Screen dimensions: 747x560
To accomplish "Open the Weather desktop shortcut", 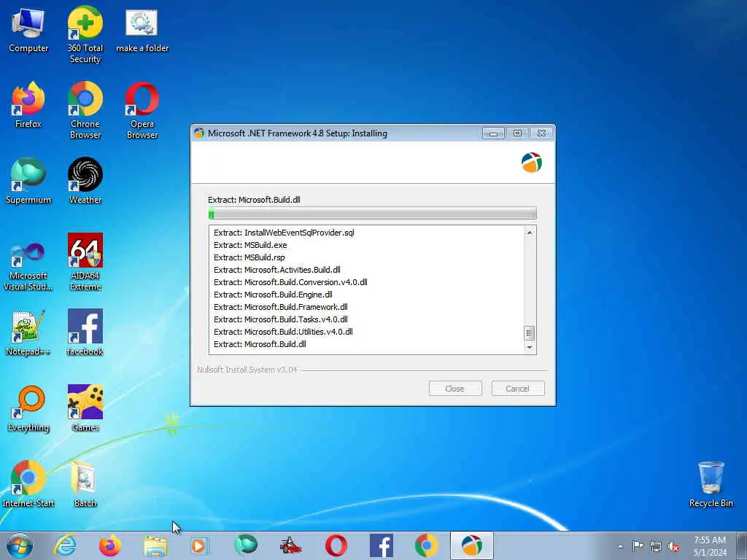I will pyautogui.click(x=85, y=181).
